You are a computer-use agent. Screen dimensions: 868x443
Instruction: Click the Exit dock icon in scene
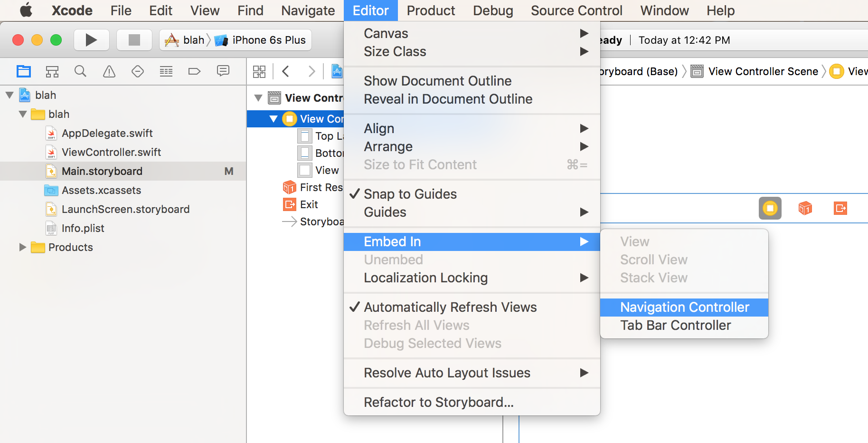(x=840, y=208)
